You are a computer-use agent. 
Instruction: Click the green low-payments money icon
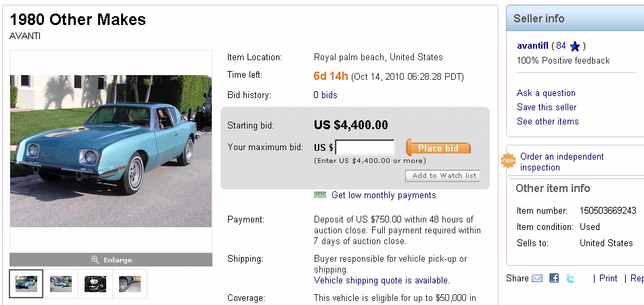pos(320,195)
